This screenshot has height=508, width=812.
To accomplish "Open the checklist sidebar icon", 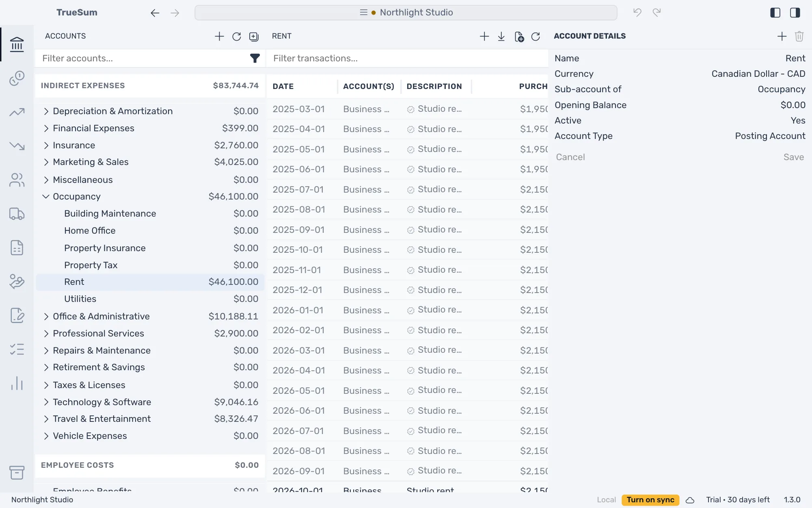I will pos(17,349).
